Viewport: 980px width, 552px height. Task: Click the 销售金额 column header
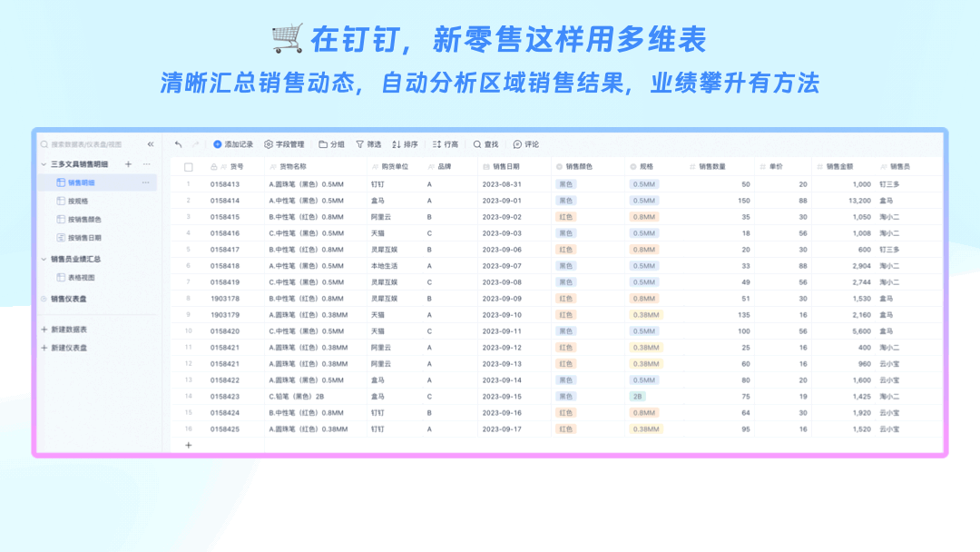843,167
